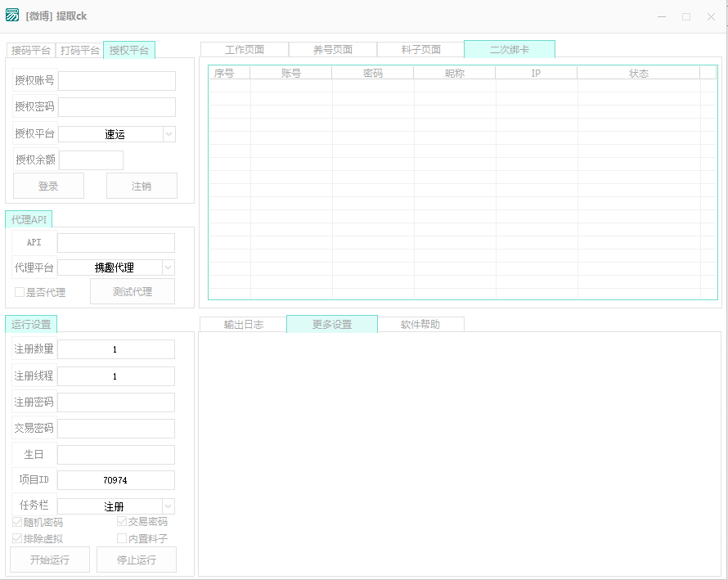Click the 项目ID field containing 70974
Screen dimensions: 728x580
click(x=115, y=480)
